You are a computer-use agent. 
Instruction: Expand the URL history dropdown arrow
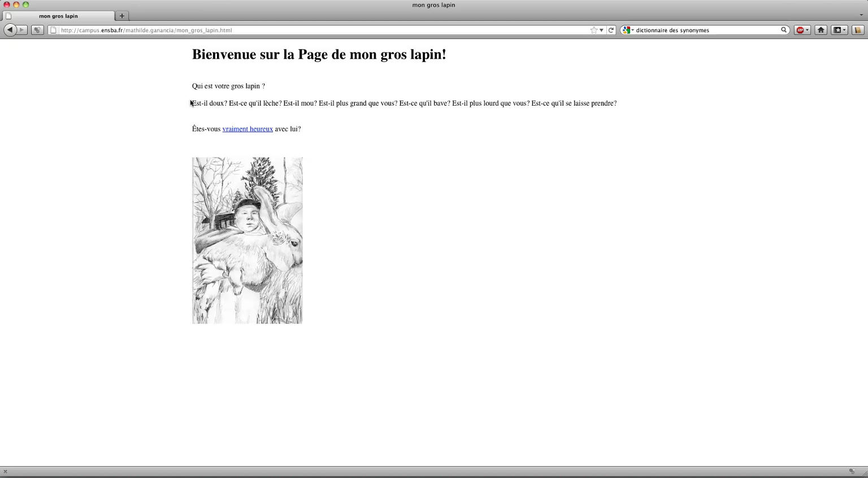pos(601,31)
